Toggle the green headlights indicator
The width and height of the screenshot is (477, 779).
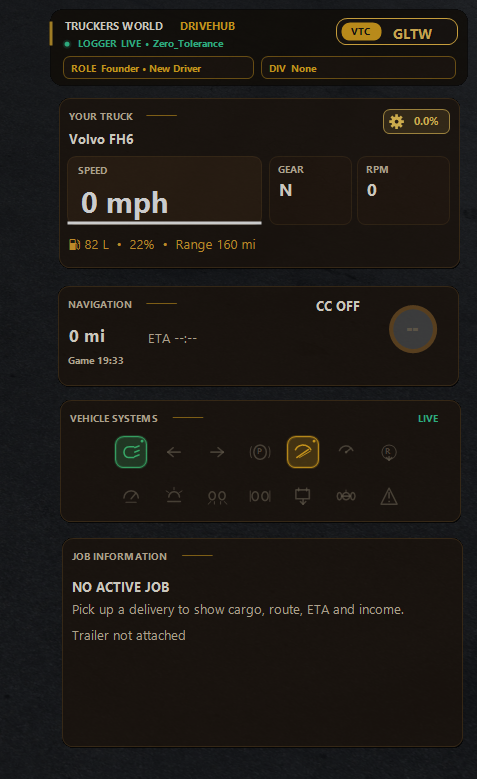[131, 452]
